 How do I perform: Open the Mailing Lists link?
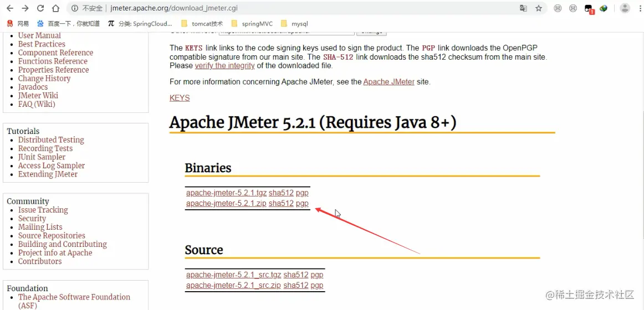(40, 227)
